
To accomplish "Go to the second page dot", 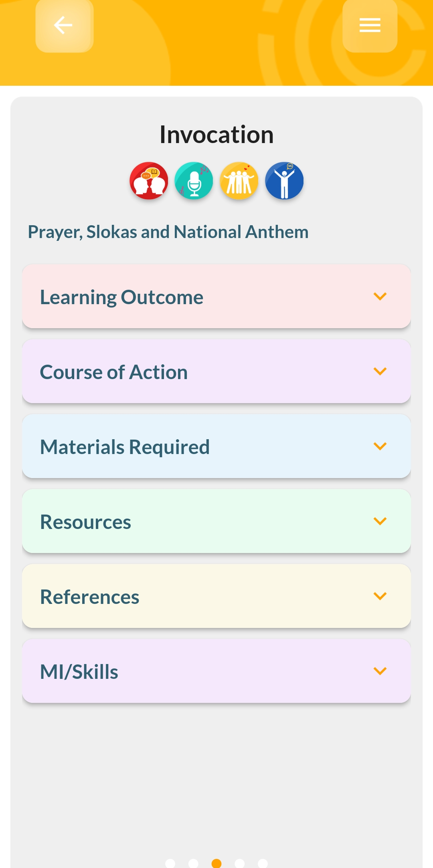I will 193,863.
